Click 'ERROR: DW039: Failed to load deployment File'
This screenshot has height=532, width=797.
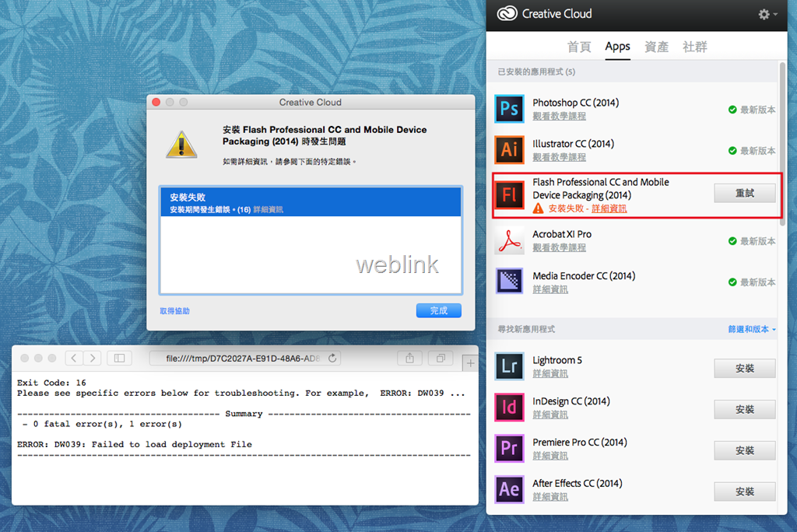pyautogui.click(x=134, y=445)
